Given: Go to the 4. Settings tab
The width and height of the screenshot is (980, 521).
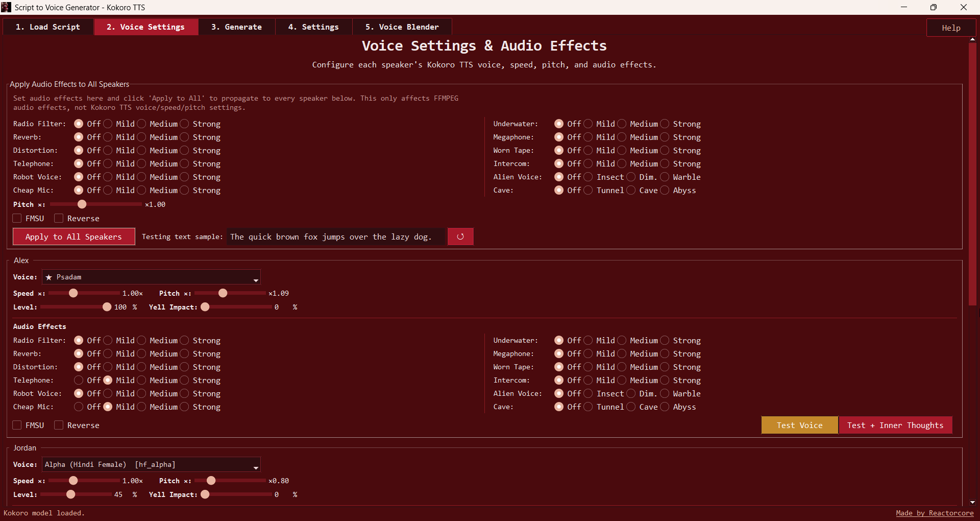Looking at the screenshot, I should point(313,27).
